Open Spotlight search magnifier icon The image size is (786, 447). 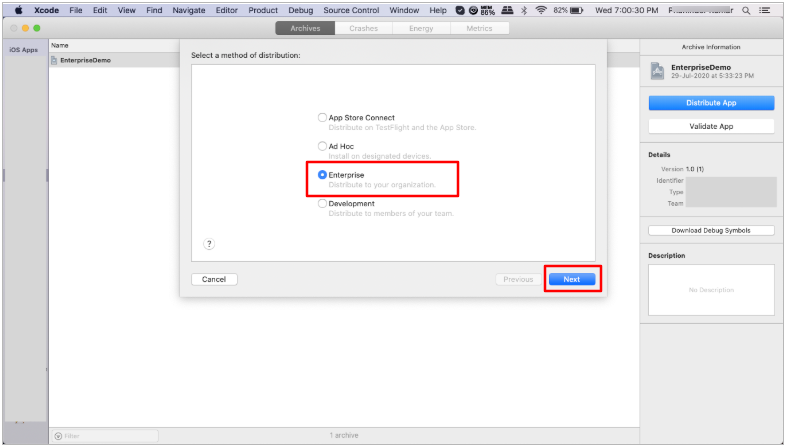tap(746, 10)
